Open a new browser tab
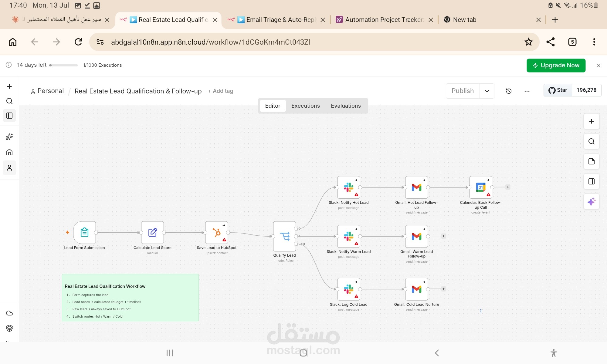Viewport: 607px width, 364px height. (x=555, y=20)
